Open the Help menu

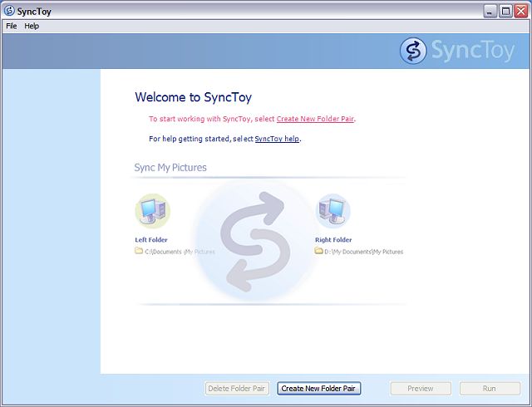click(x=32, y=26)
